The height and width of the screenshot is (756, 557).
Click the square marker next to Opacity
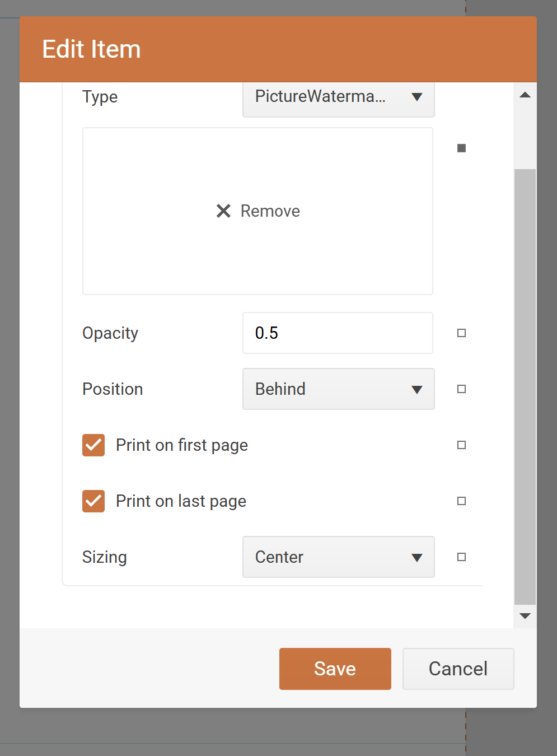coord(461,333)
